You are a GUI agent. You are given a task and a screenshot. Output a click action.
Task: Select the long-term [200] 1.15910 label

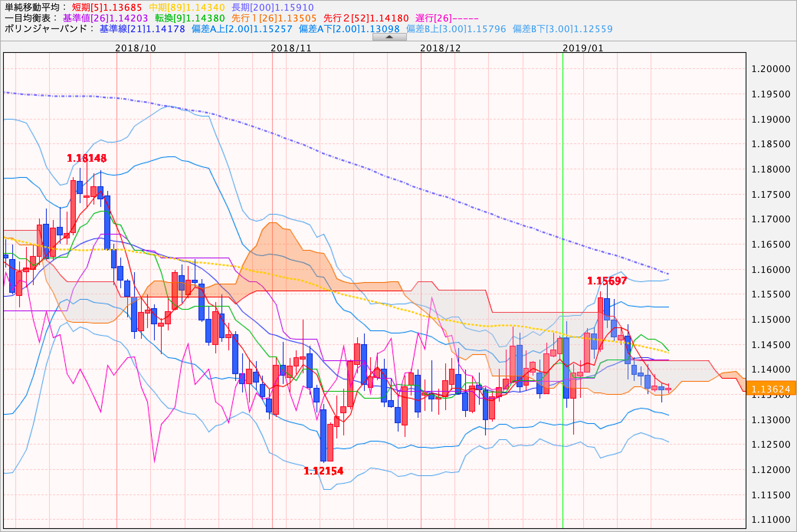(x=272, y=8)
